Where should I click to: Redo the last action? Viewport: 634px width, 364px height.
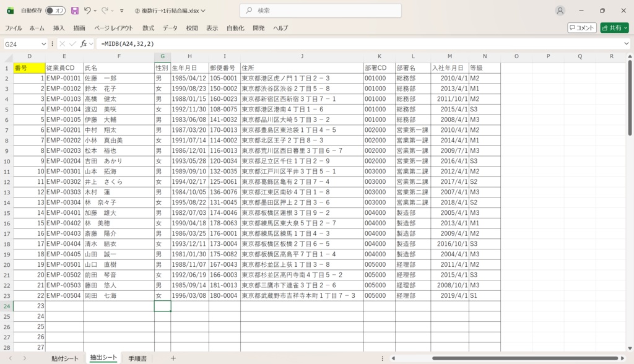[105, 11]
